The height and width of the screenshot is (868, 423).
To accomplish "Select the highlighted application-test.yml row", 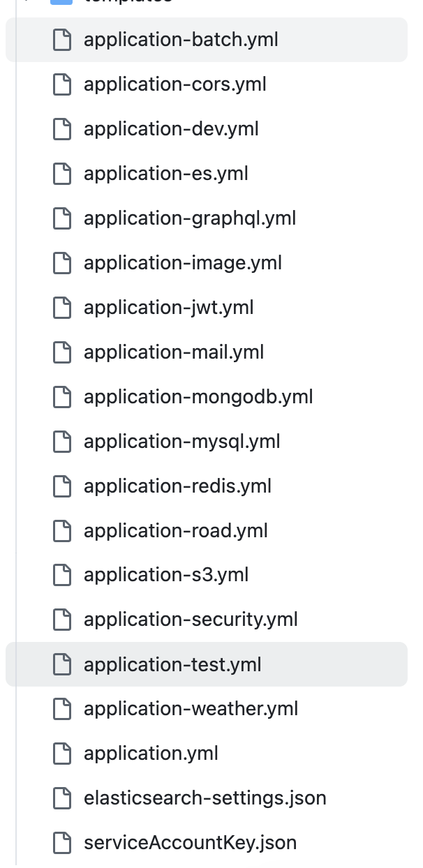I will [x=207, y=664].
